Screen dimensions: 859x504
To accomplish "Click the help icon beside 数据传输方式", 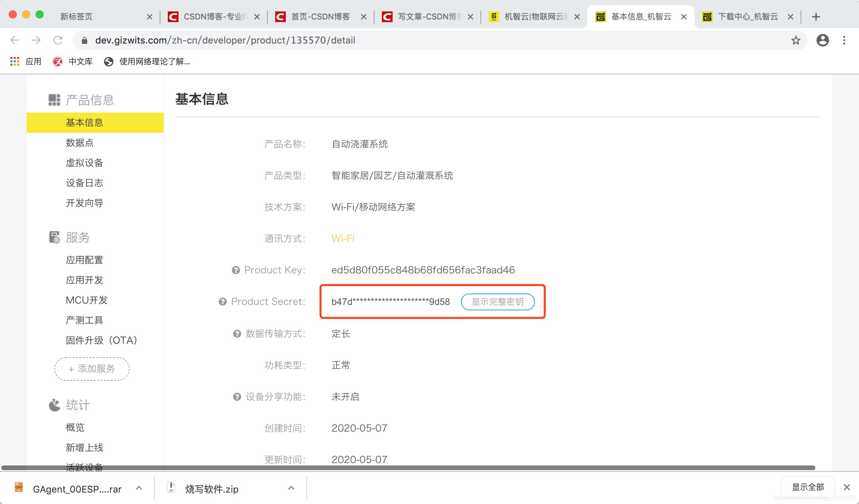I will [x=236, y=334].
